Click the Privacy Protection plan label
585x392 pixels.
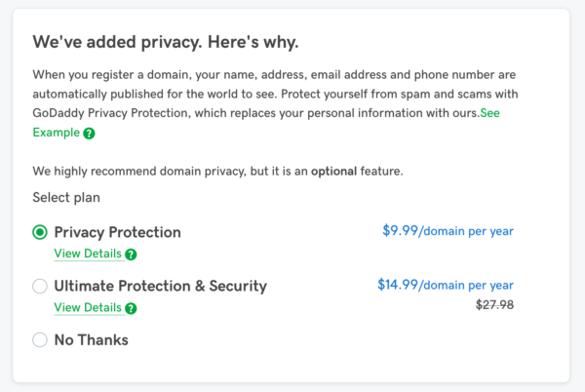tap(118, 232)
